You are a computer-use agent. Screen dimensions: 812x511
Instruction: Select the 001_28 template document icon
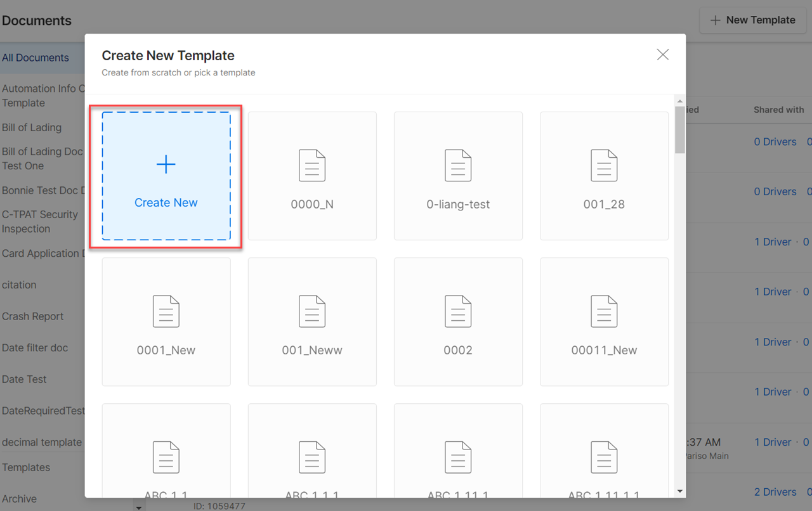[x=604, y=165]
